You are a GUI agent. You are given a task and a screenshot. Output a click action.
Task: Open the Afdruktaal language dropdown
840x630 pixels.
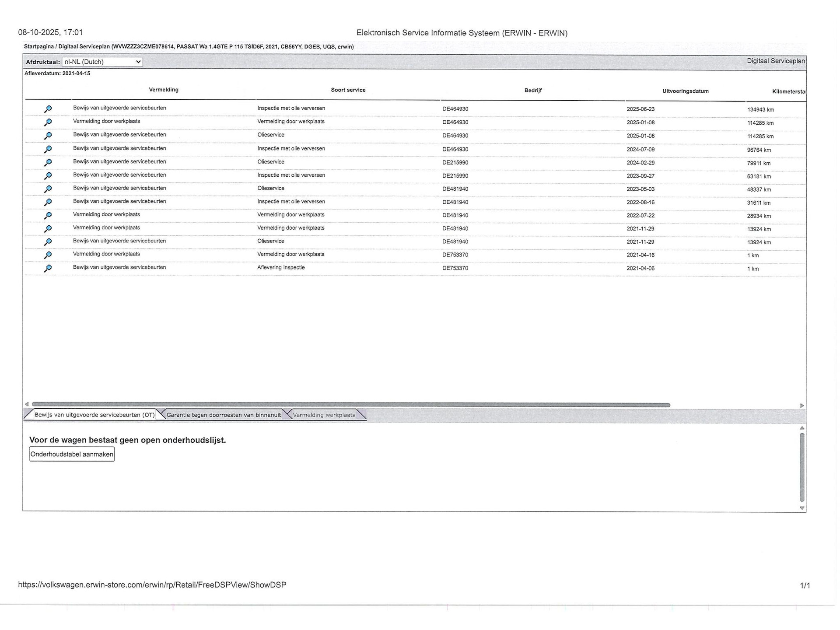click(102, 62)
